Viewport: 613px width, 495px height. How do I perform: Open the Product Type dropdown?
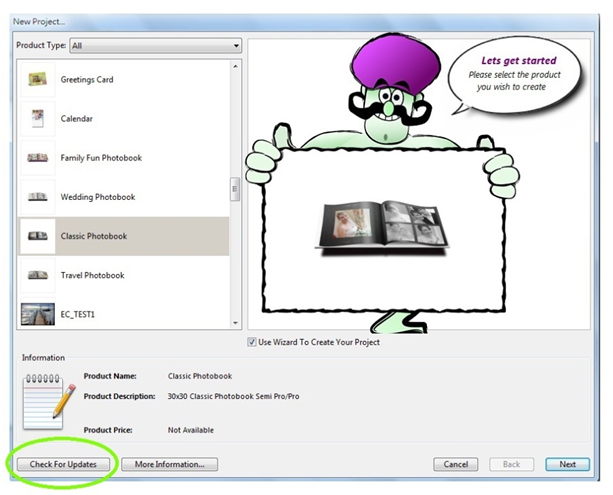pos(156,46)
